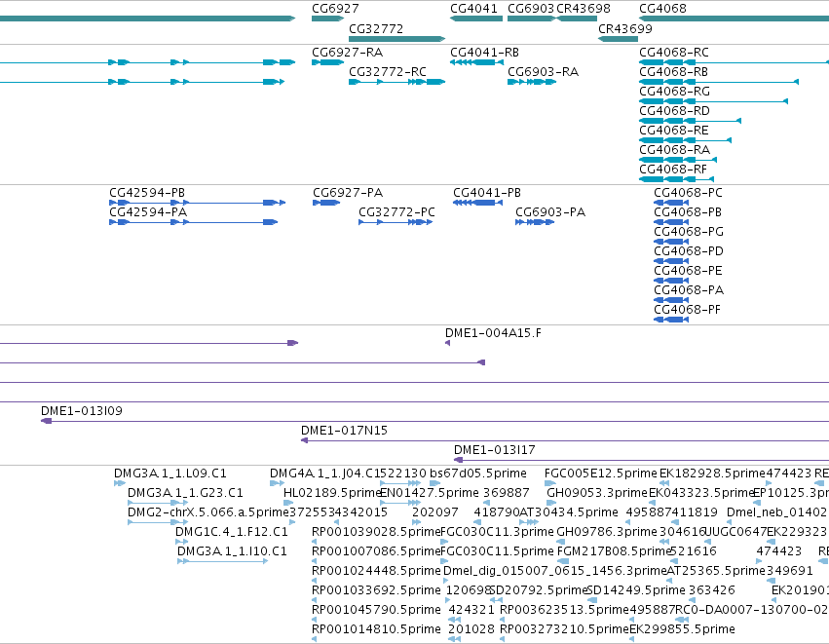The width and height of the screenshot is (829, 644).
Task: Select protein CG4068-PG
Action: 689,232
